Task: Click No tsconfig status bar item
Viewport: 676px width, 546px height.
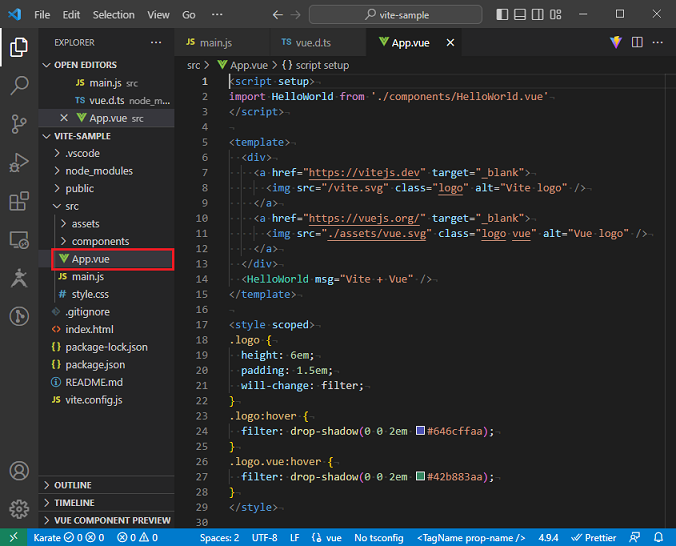Action: point(379,538)
